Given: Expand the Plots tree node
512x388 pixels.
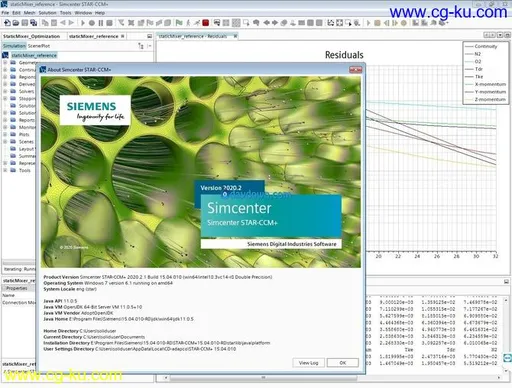Looking at the screenshot, I should click(x=5, y=134).
